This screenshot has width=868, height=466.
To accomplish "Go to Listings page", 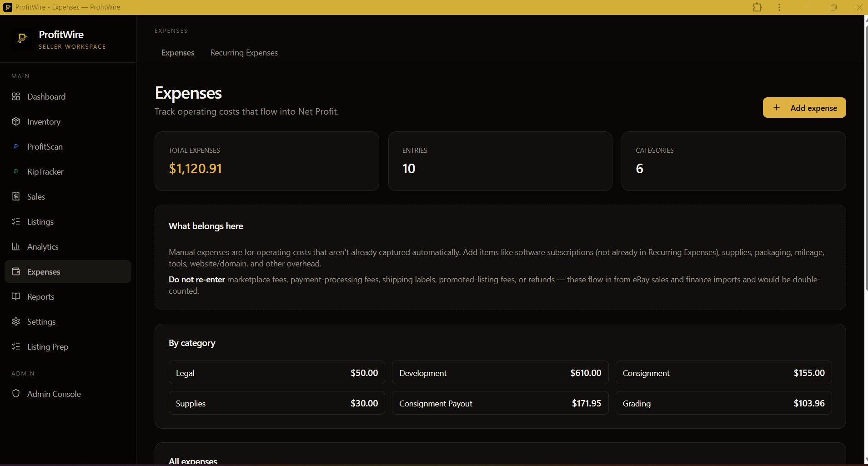I will [68, 221].
